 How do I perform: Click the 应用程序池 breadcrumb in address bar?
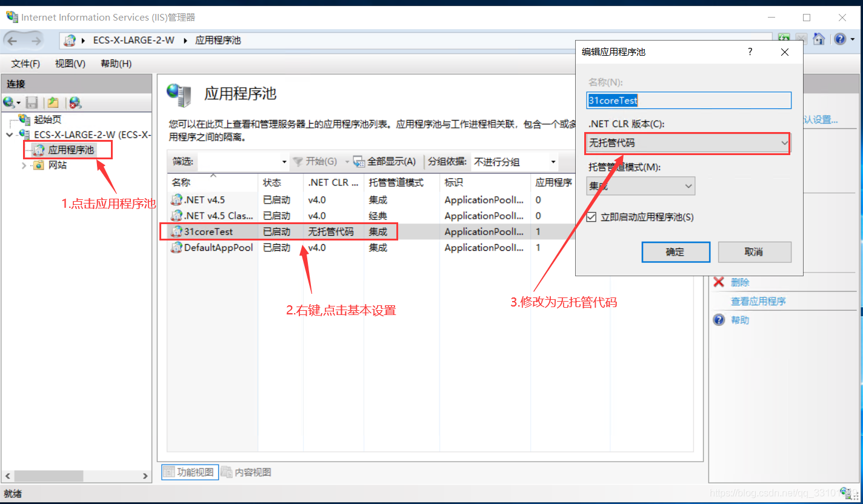pyautogui.click(x=218, y=41)
